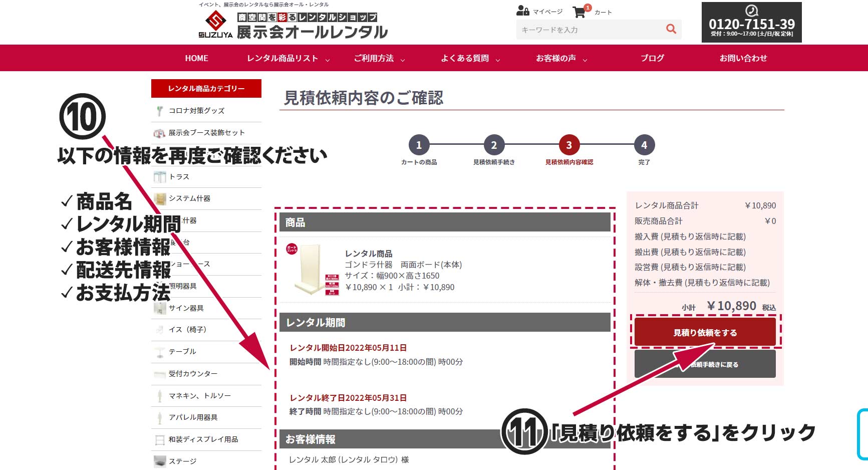Viewport: 868px width, 470px height.
Task: Click 依頼手続きに戻る button
Action: pos(705,364)
